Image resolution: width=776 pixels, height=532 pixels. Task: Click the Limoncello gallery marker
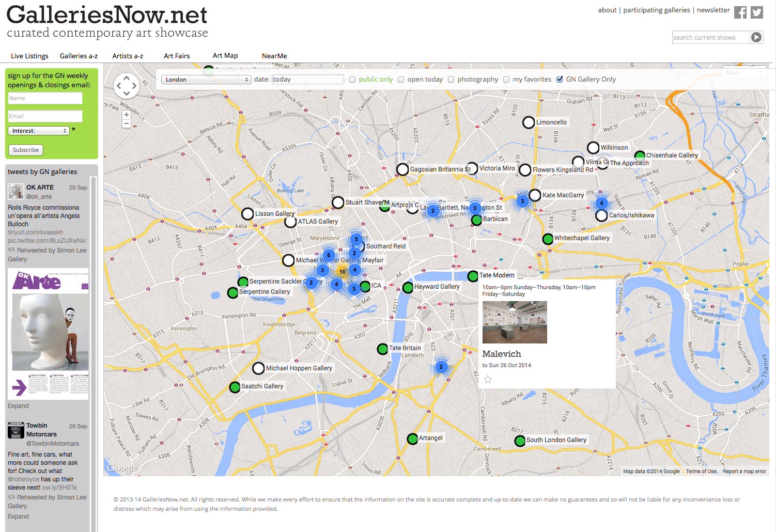pyautogui.click(x=529, y=123)
